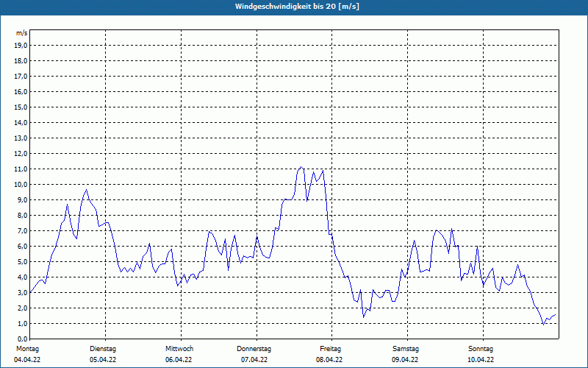
Task: Click the date 10.04.22
Action: (x=481, y=360)
